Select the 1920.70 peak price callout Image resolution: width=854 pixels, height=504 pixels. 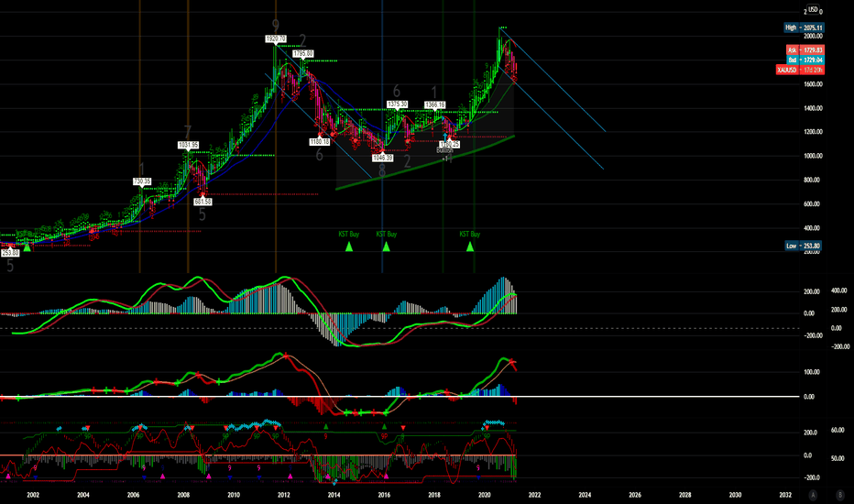click(276, 38)
